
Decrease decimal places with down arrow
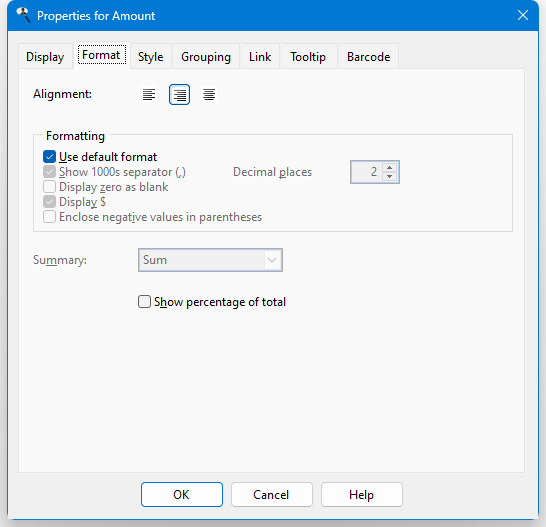point(390,176)
